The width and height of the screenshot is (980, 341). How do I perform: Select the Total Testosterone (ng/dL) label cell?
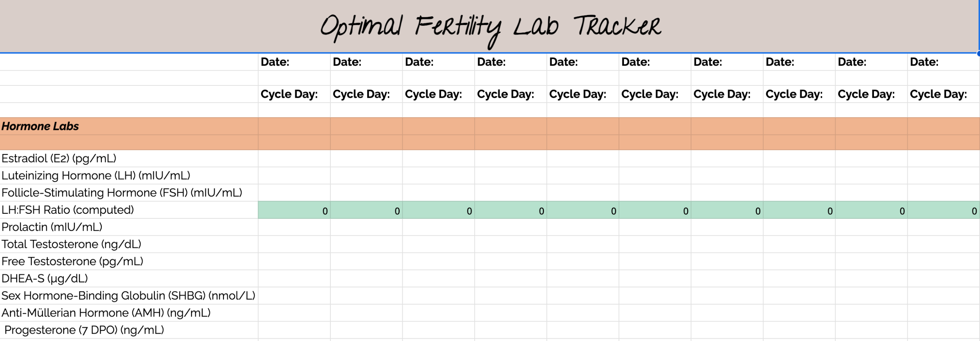(x=129, y=244)
